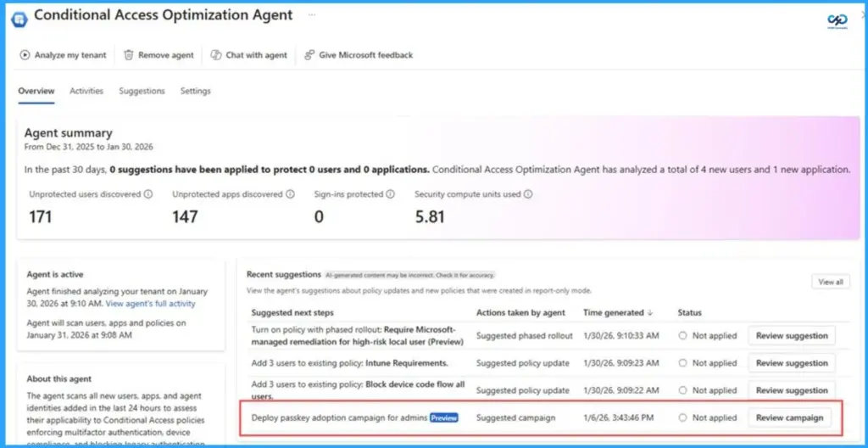Review suggestion for Intune Requirements policy

click(x=792, y=363)
